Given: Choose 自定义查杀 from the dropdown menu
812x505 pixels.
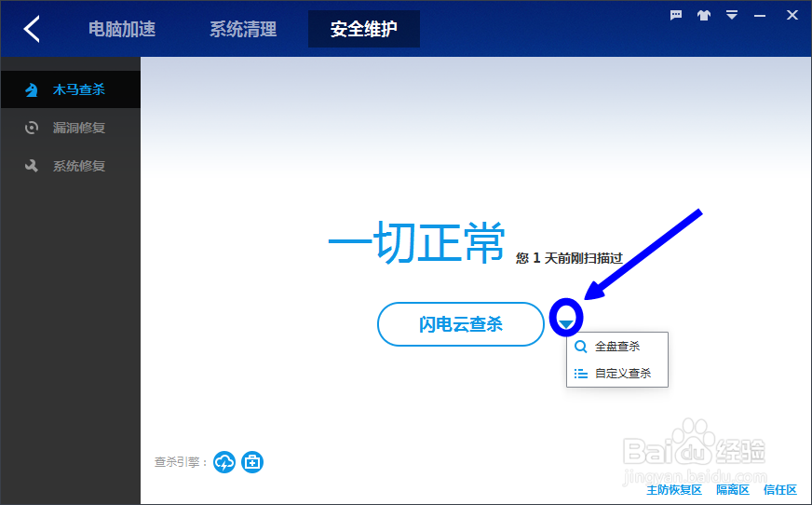Looking at the screenshot, I should [616, 373].
